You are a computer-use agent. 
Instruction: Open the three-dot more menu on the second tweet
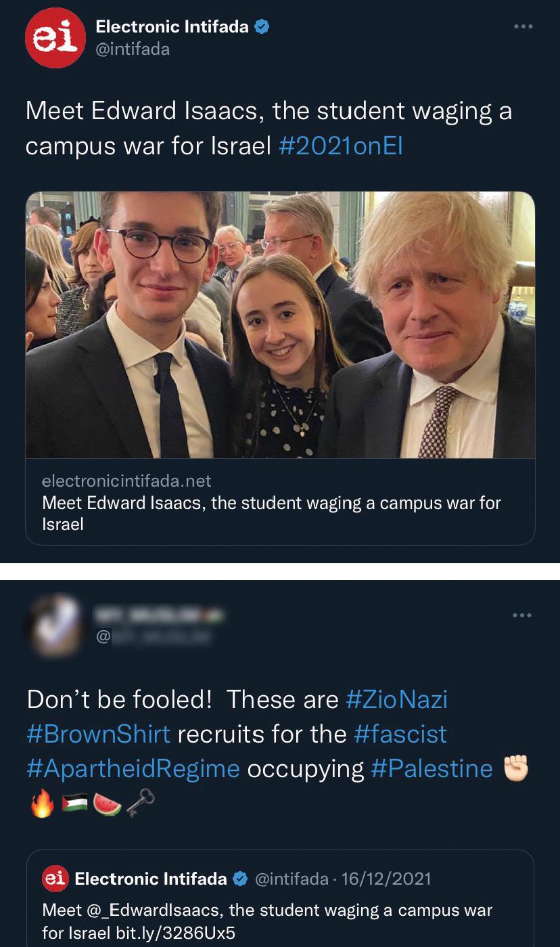click(x=523, y=615)
